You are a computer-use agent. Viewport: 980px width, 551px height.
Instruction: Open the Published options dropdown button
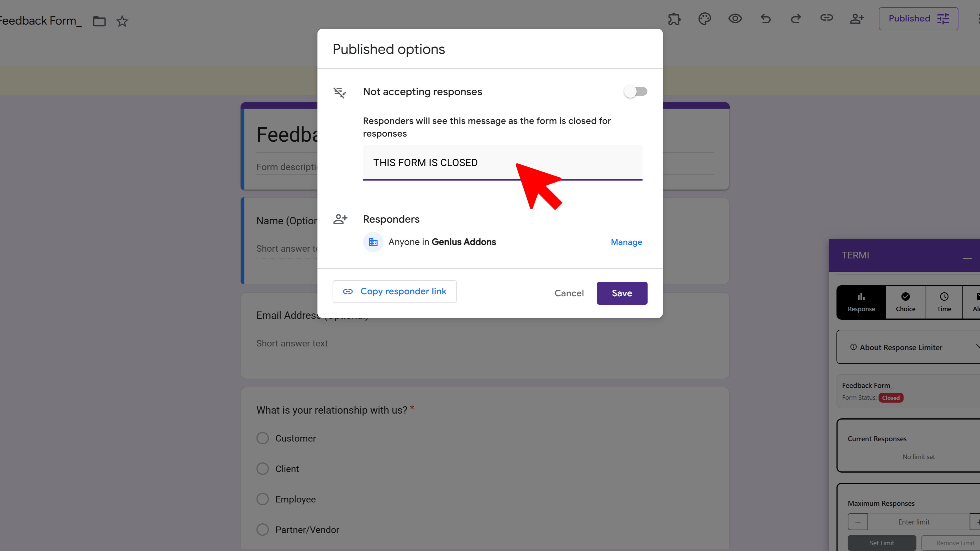(918, 19)
